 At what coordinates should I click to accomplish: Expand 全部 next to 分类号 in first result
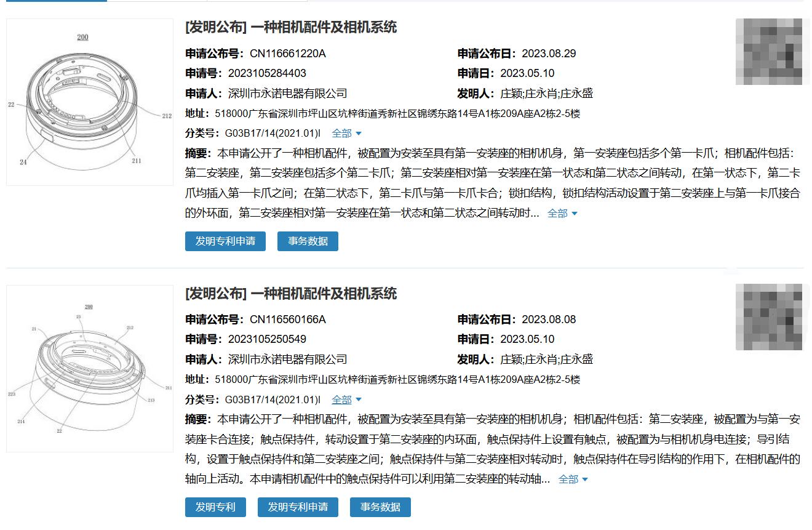click(346, 134)
